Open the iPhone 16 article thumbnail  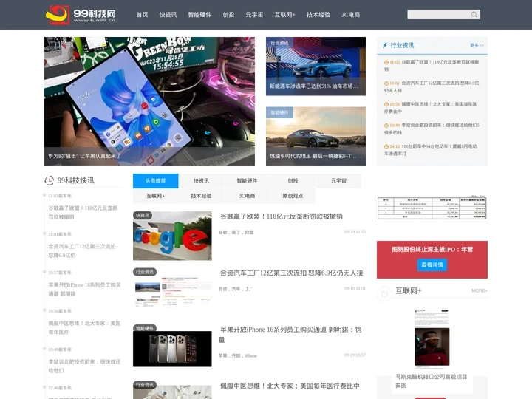[x=172, y=349]
